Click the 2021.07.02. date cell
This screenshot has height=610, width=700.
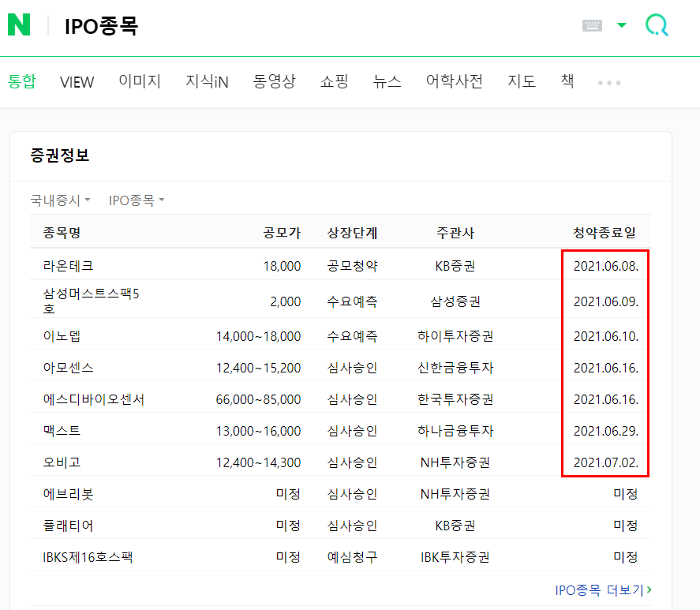tap(606, 462)
